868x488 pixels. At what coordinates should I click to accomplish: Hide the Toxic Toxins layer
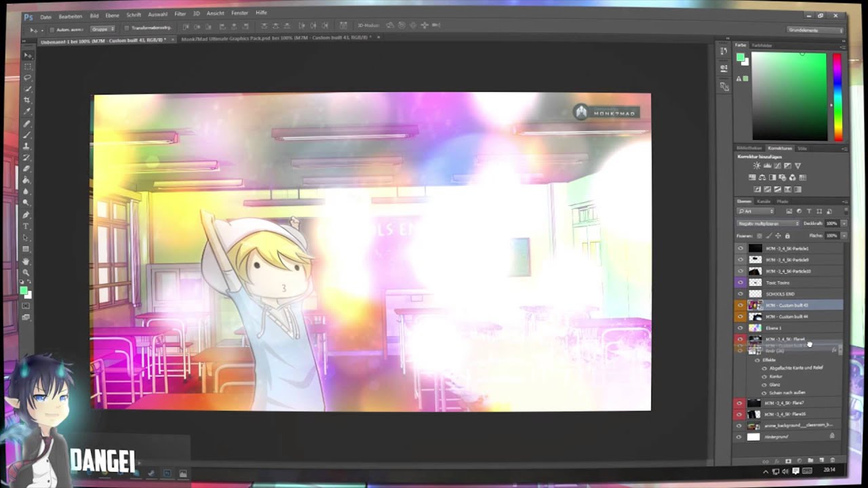coord(741,283)
